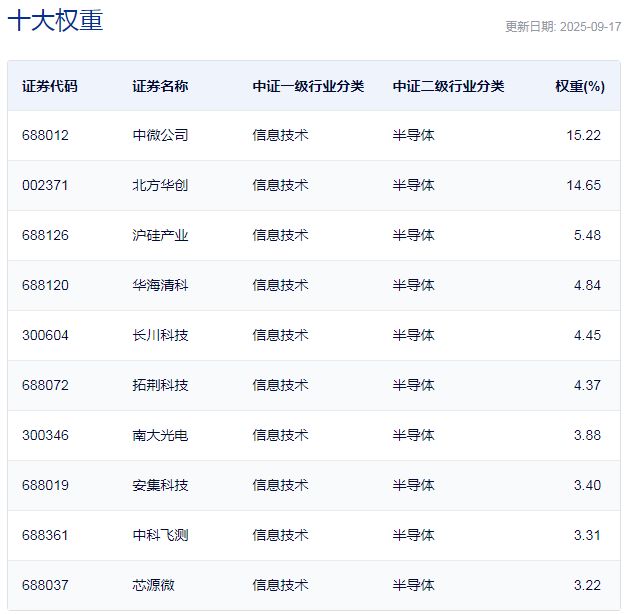Image resolution: width=624 pixels, height=614 pixels.
Task: Open the 南大光电 entry
Action: 160,435
